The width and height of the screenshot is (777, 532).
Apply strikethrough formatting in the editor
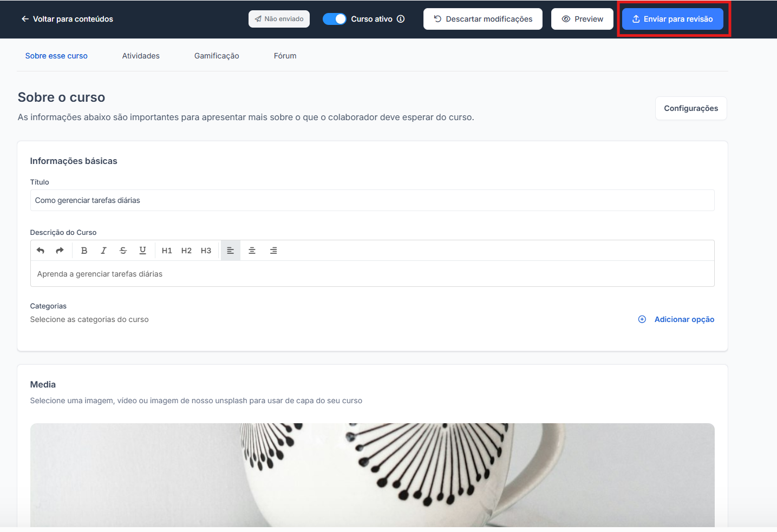click(x=123, y=251)
